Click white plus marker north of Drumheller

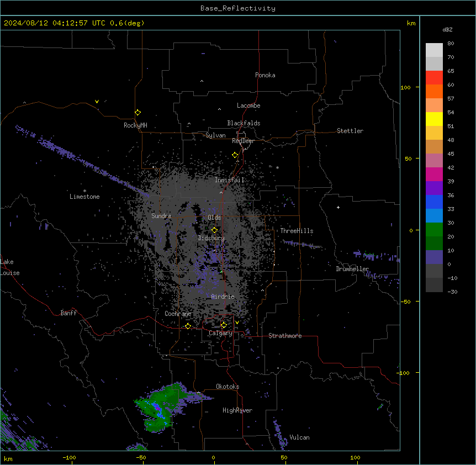pos(338,207)
